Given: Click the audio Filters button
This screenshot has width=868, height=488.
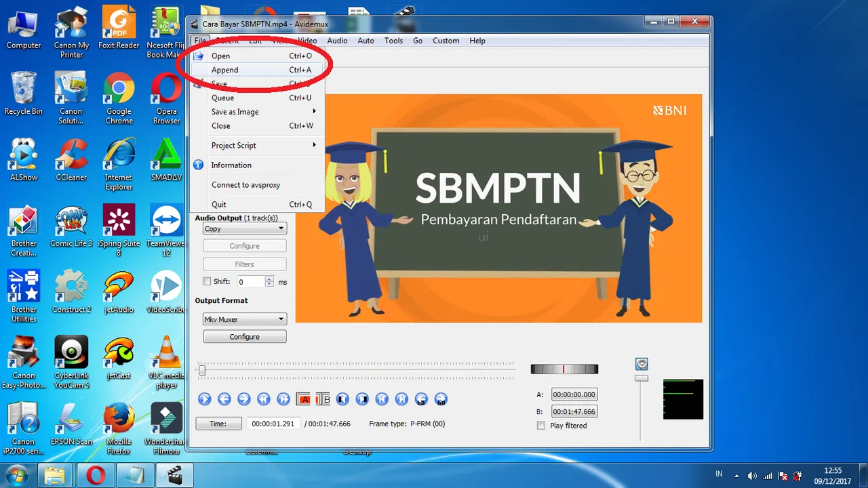Looking at the screenshot, I should click(x=245, y=264).
